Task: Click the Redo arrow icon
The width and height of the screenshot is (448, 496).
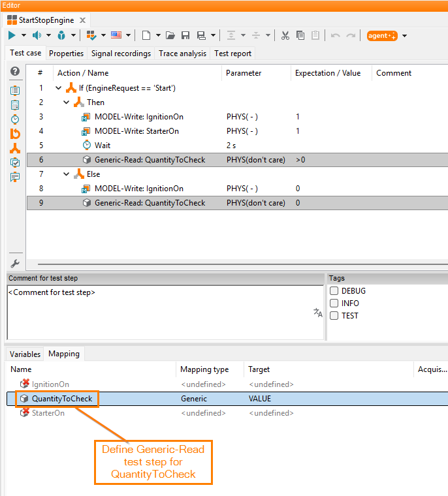Action: click(x=351, y=35)
